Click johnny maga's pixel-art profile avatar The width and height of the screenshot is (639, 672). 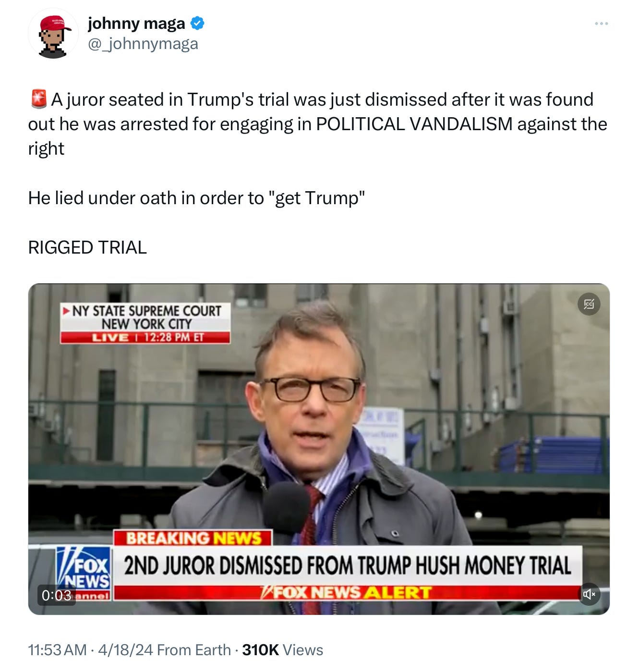[53, 34]
